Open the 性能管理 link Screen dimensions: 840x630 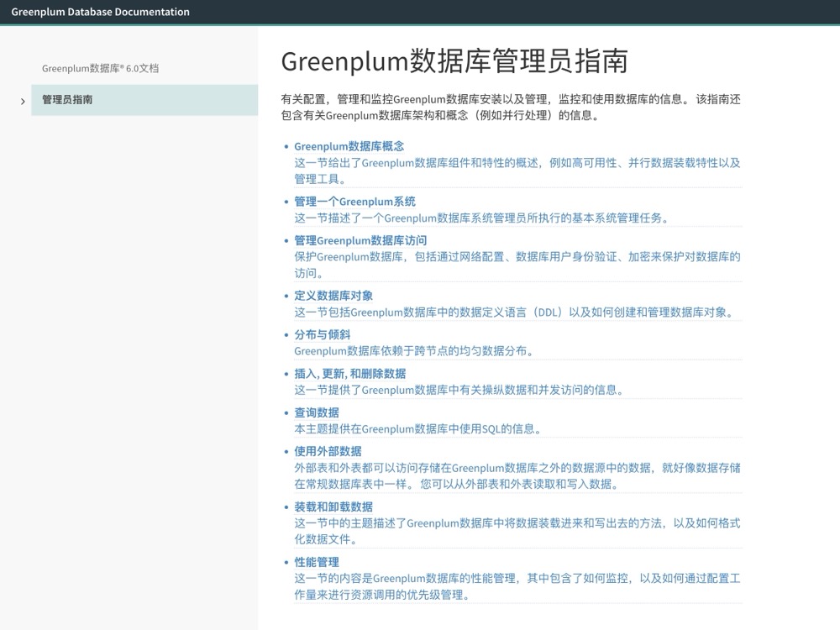coord(317,562)
